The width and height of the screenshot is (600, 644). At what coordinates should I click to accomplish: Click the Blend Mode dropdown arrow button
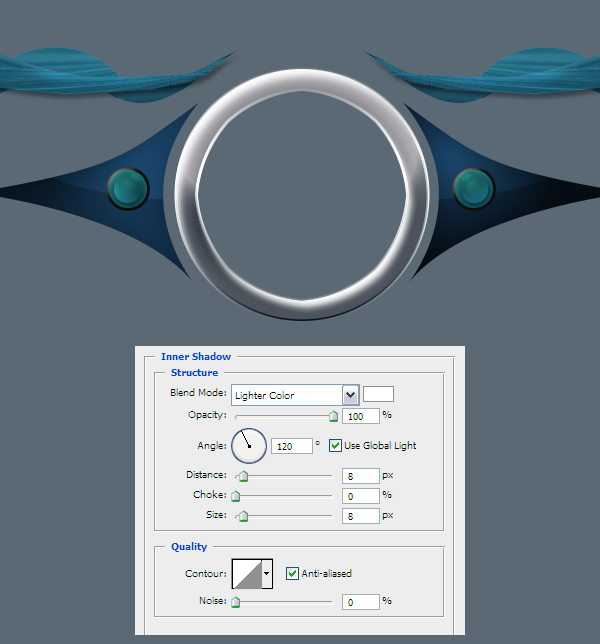click(350, 395)
